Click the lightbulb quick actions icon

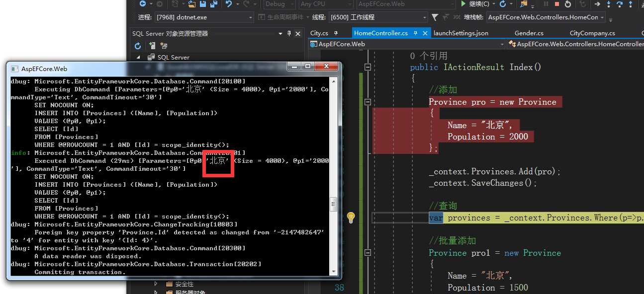pos(351,217)
